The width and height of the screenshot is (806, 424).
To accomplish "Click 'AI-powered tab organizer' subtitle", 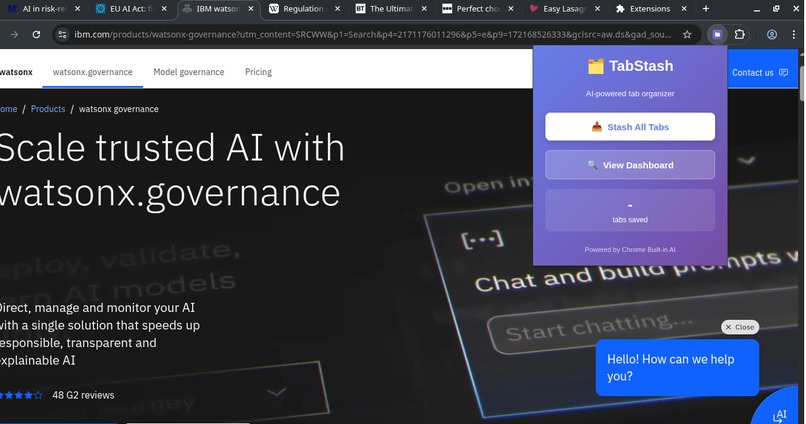I will tap(630, 94).
